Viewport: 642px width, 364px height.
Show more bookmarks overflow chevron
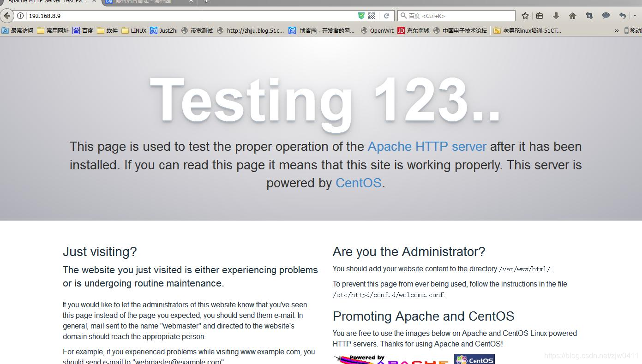617,31
